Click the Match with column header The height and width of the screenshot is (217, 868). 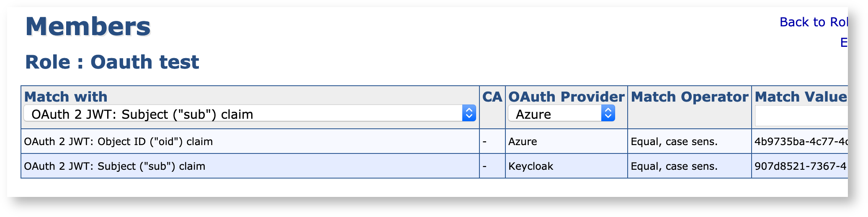click(x=66, y=97)
